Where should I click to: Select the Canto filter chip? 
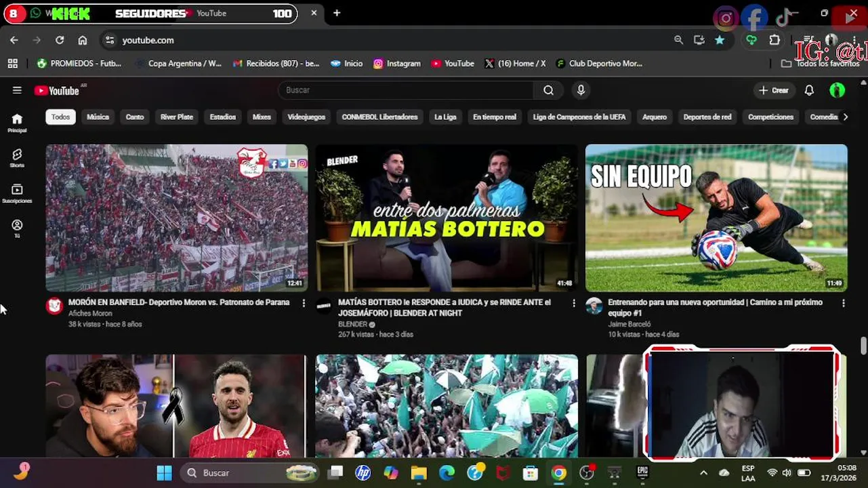pos(135,117)
